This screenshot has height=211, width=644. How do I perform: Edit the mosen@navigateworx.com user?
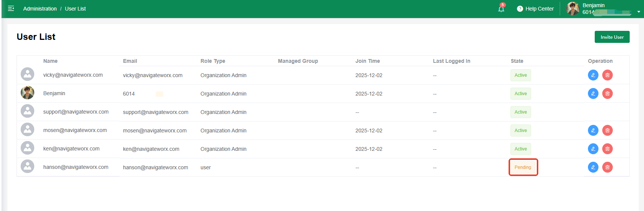[x=593, y=131]
